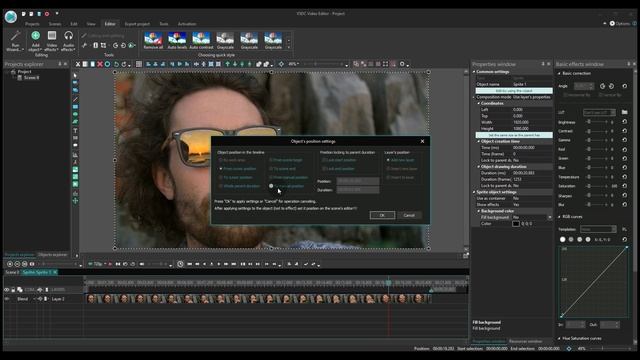Screen dimensions: 640x360
Task: Open the RGB curves Templates dropdown
Action: tap(598, 229)
